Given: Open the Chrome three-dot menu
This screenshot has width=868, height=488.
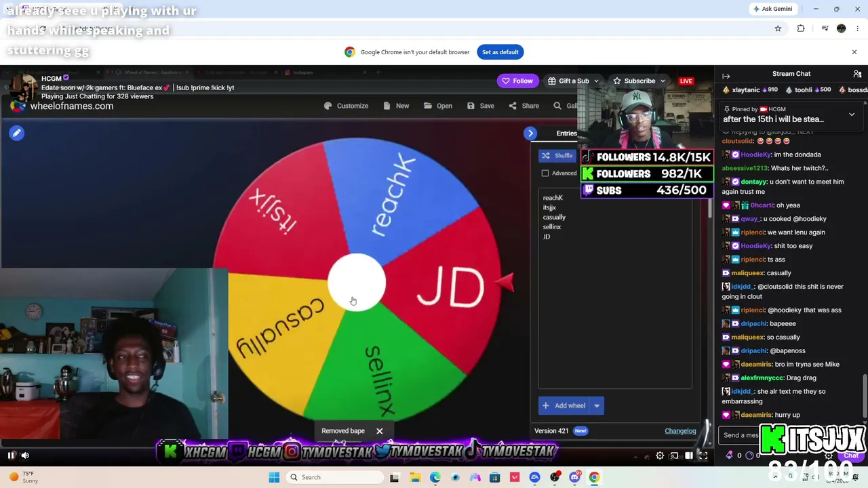Looking at the screenshot, I should click(x=858, y=28).
